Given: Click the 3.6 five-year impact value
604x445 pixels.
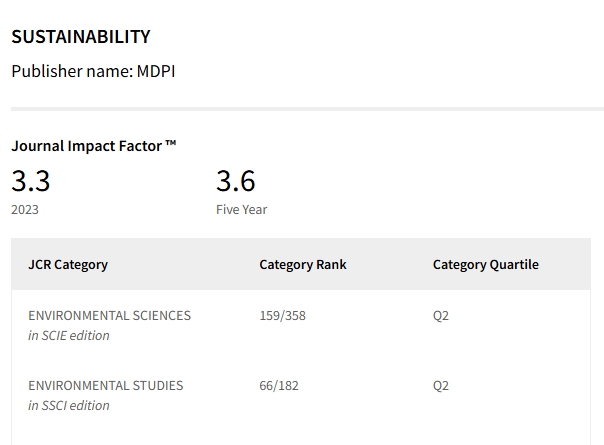Looking at the screenshot, I should coord(236,181).
